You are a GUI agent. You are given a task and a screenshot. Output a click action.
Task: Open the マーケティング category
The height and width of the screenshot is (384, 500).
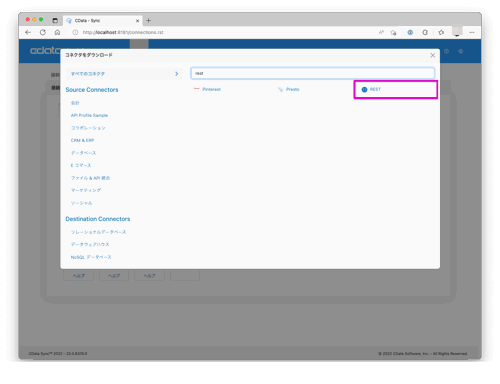86,190
